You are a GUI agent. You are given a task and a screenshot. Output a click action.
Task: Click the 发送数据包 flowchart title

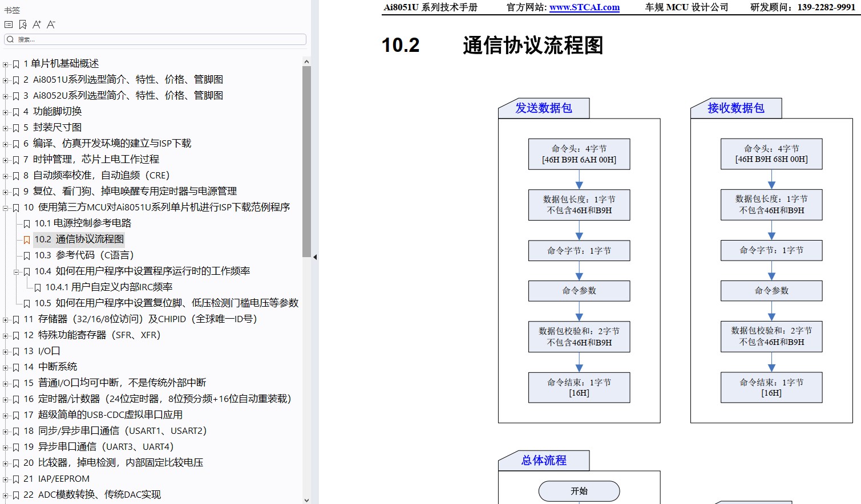[544, 108]
